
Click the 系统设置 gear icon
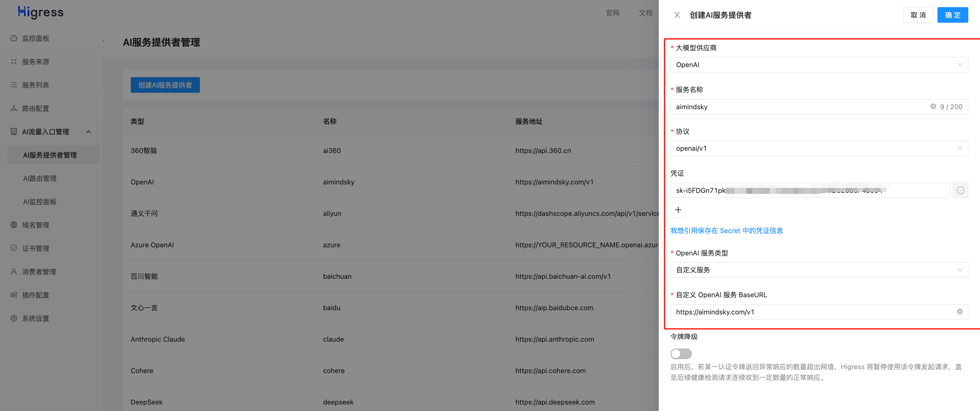click(14, 318)
